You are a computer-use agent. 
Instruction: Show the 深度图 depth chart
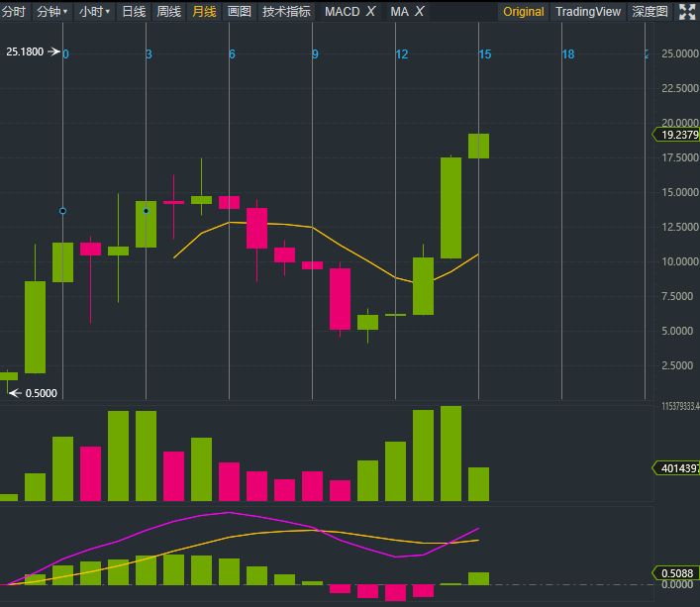[650, 12]
